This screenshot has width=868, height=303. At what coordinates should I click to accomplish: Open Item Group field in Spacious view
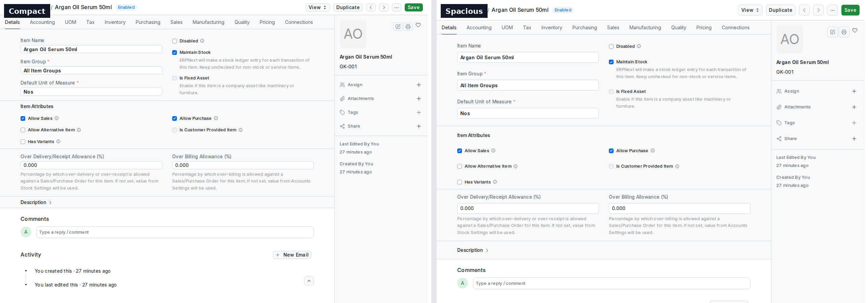click(x=528, y=86)
